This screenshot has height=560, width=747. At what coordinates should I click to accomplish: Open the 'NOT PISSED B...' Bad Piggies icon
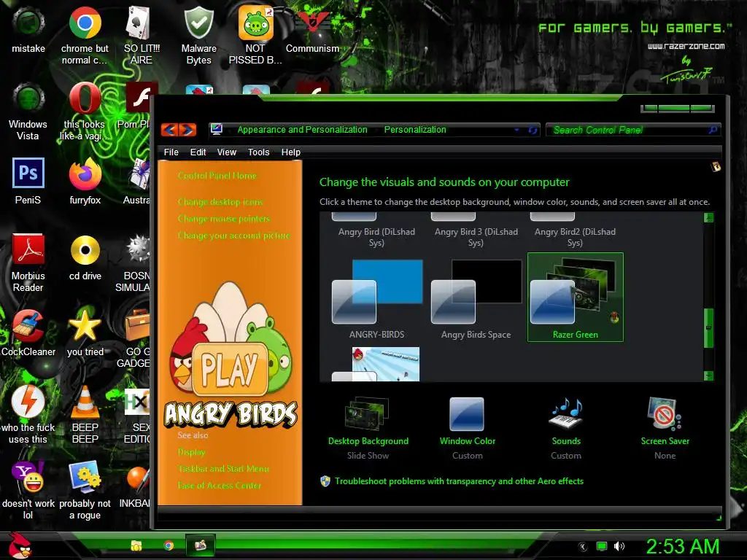click(255, 36)
